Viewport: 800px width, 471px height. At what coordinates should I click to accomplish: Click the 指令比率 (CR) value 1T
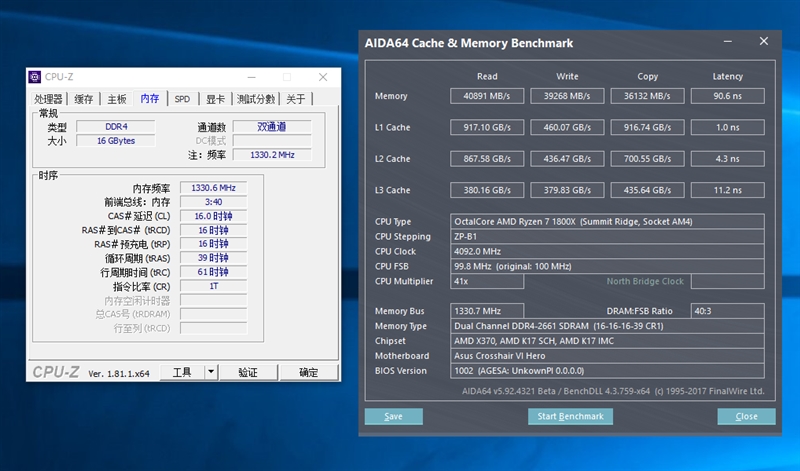[x=213, y=286]
